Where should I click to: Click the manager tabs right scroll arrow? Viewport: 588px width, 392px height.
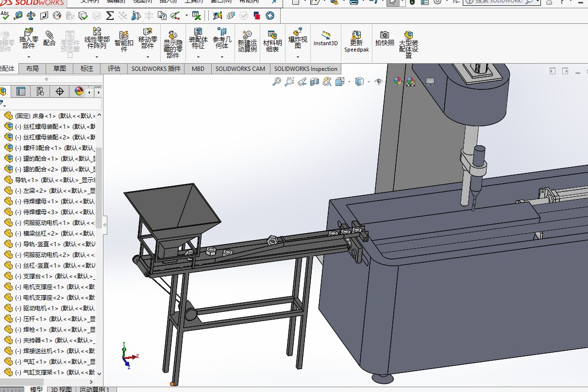[x=99, y=91]
